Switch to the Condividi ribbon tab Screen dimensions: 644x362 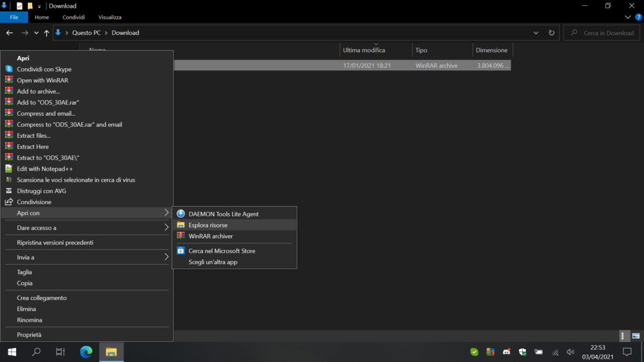click(73, 17)
